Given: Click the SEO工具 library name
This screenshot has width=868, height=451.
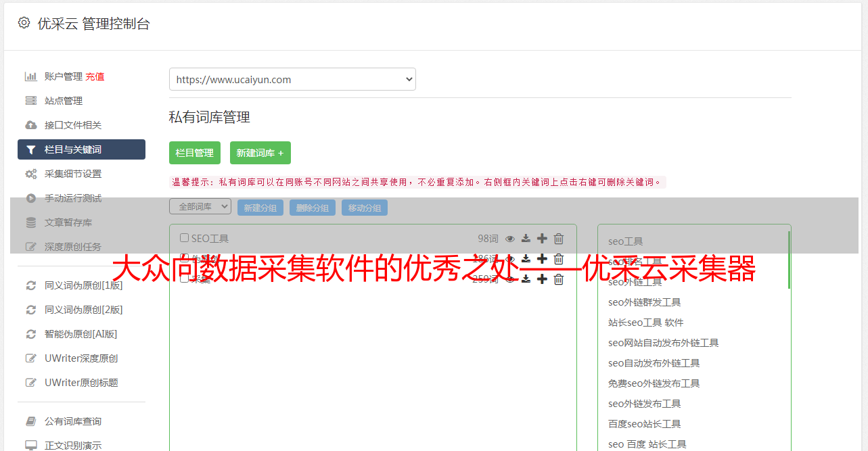Looking at the screenshot, I should (x=210, y=239).
